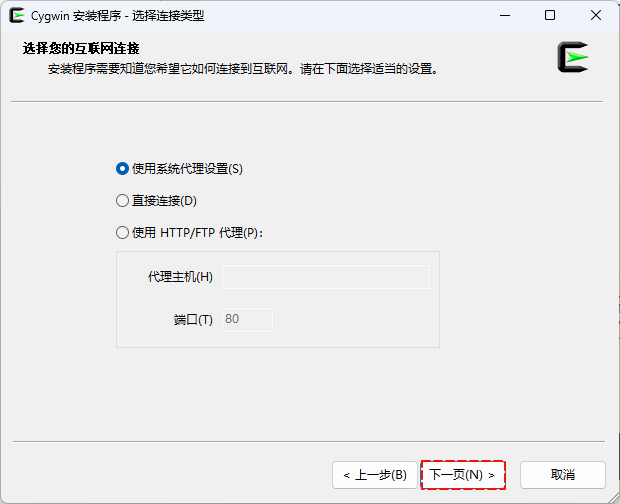This screenshot has height=504, width=620.
Task: Click the label 端口(T)
Action: [193, 319]
